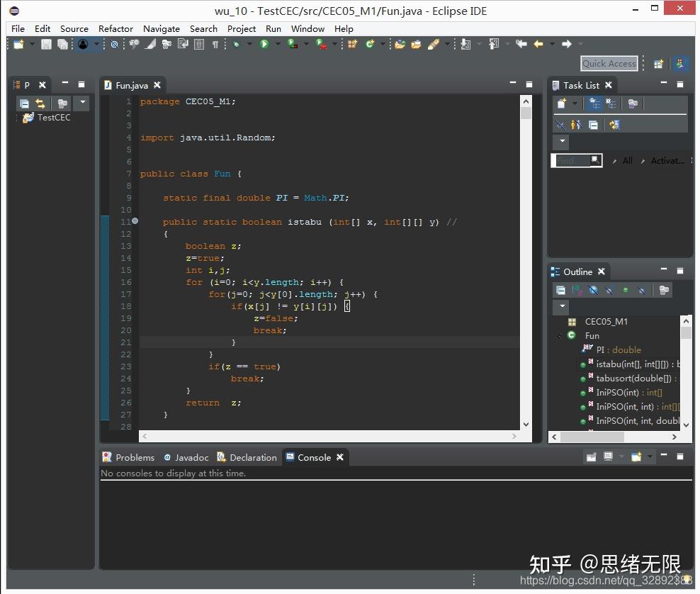Toggle Skip All Breakpoints icon
700x594 pixels.
click(114, 44)
